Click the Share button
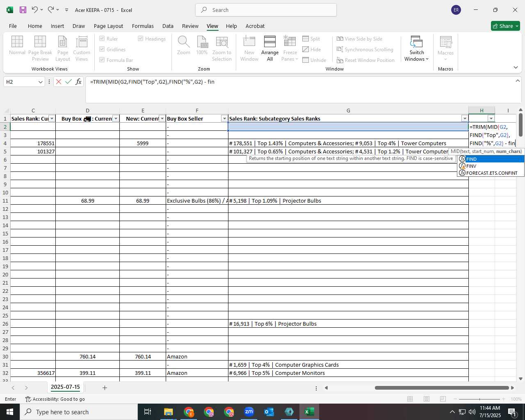This screenshot has width=525, height=420. point(505,26)
